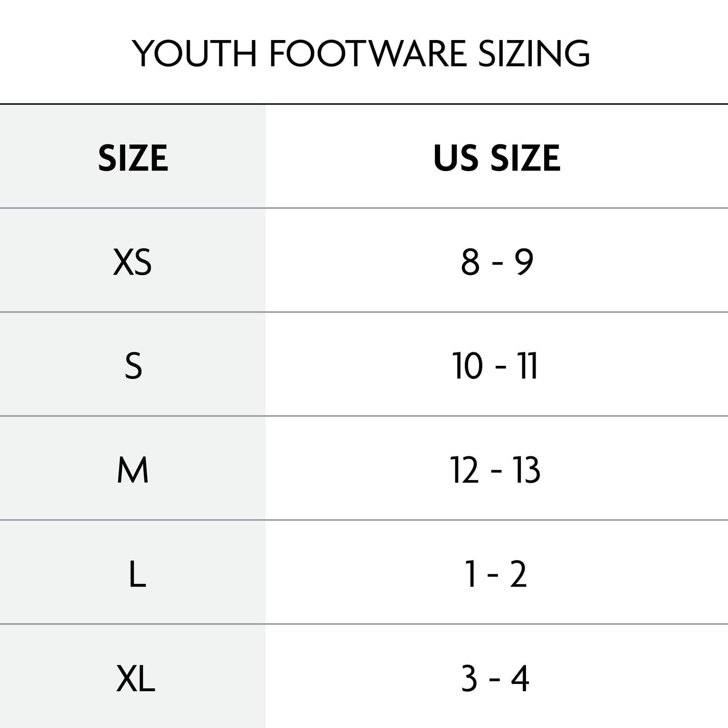728x728 pixels.
Task: Select the S size row label
Action: tap(133, 366)
